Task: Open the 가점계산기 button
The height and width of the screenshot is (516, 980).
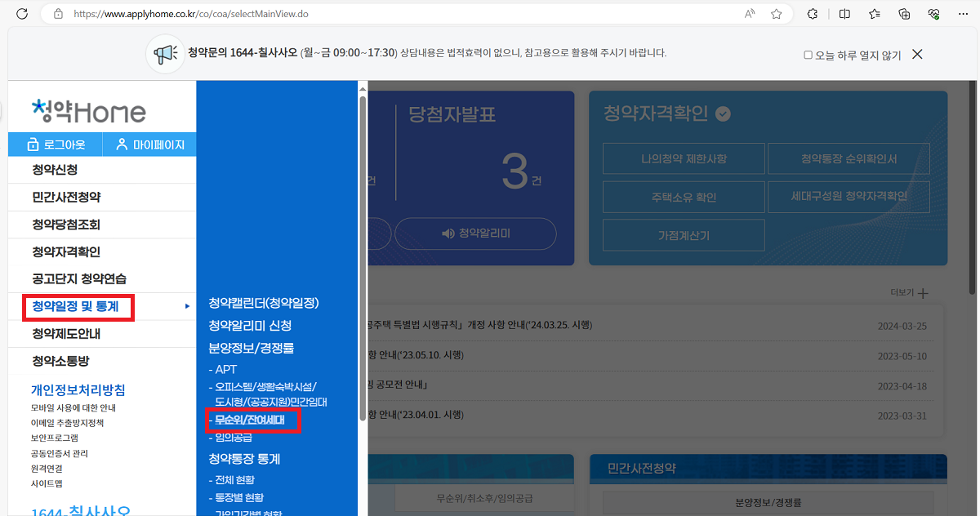Action: point(683,234)
